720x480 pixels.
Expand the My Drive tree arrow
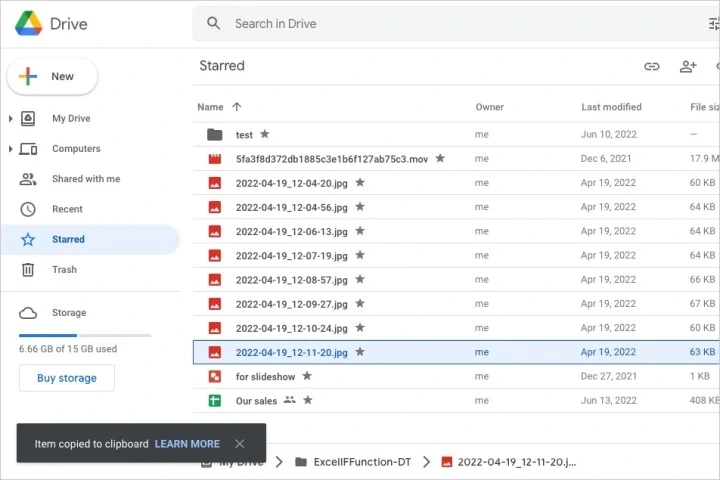click(x=11, y=119)
